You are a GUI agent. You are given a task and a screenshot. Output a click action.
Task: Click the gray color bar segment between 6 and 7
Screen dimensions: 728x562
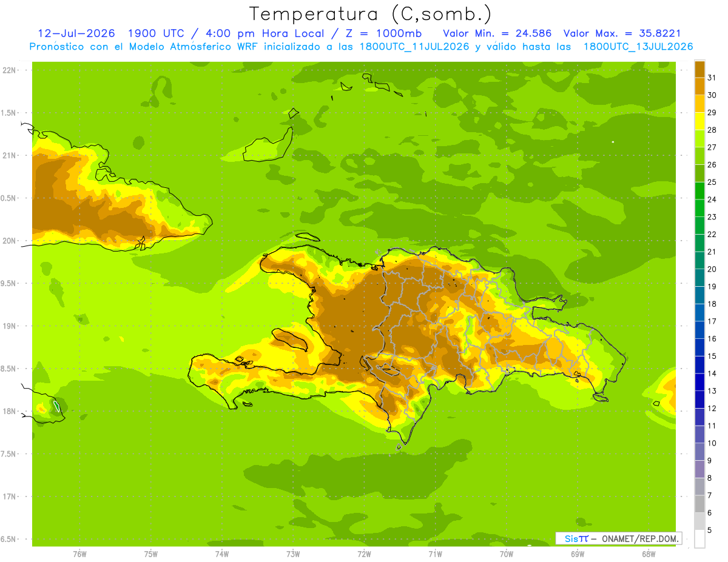[x=699, y=504]
